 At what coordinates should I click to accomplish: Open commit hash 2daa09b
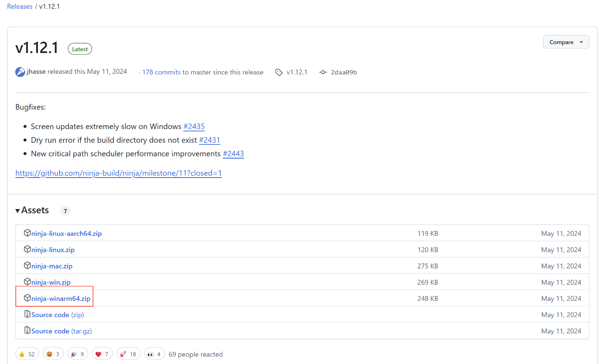[344, 72]
